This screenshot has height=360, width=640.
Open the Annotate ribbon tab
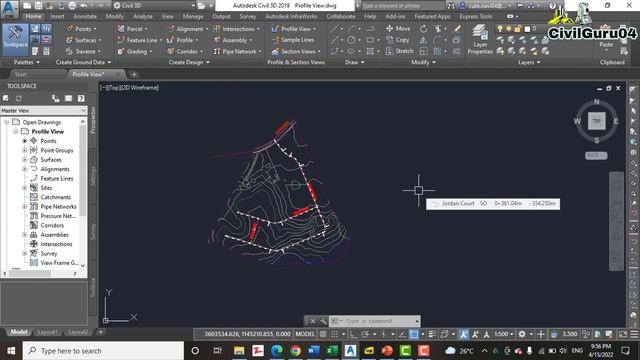point(85,16)
